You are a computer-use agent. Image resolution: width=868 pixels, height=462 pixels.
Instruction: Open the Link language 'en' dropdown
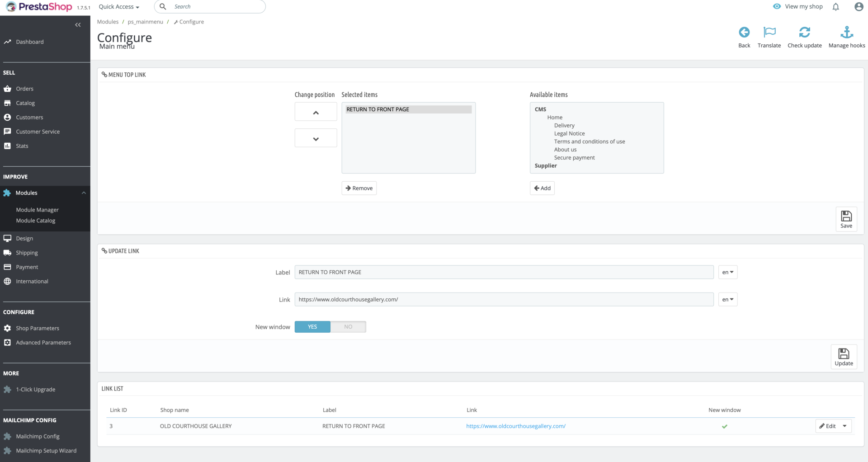pos(728,299)
